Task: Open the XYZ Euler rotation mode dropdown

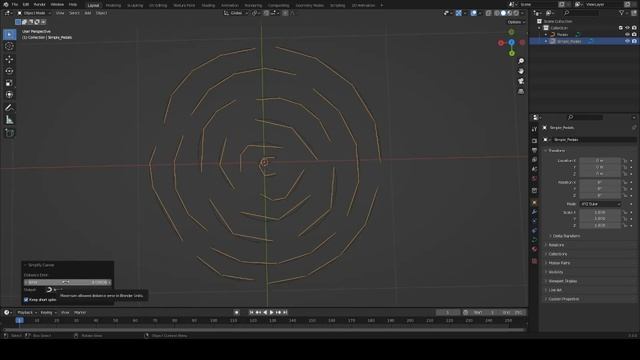Action: point(600,204)
